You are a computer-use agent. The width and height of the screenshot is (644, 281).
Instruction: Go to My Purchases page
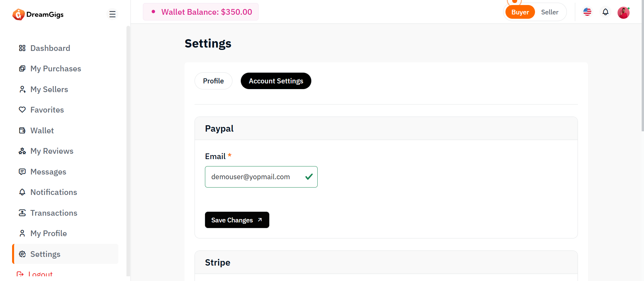coord(56,69)
